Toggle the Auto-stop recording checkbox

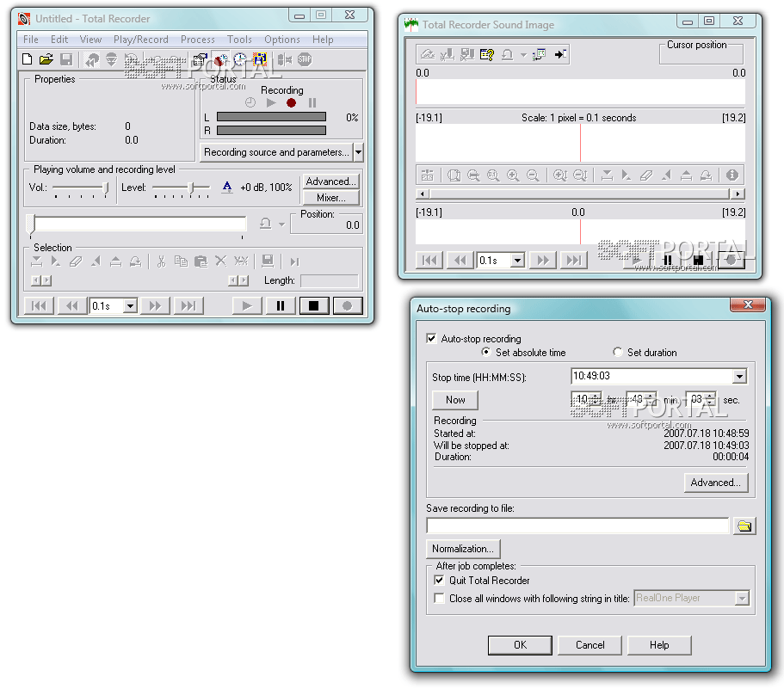click(x=431, y=338)
